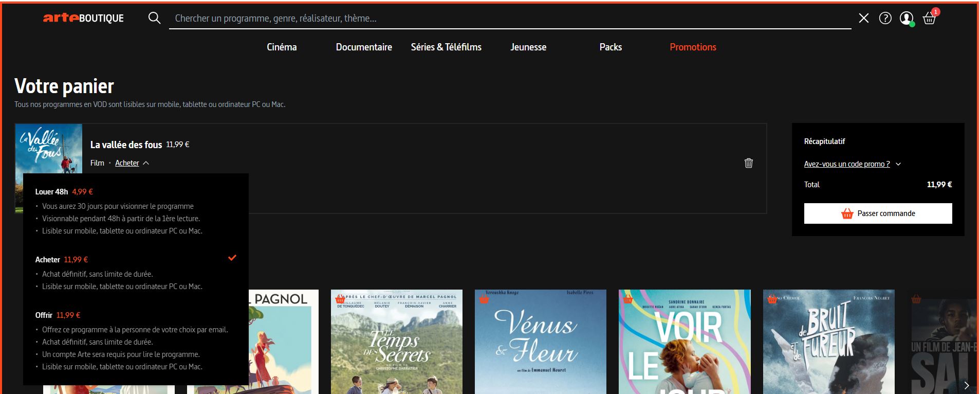Open the shopping basket icon in header

(929, 19)
